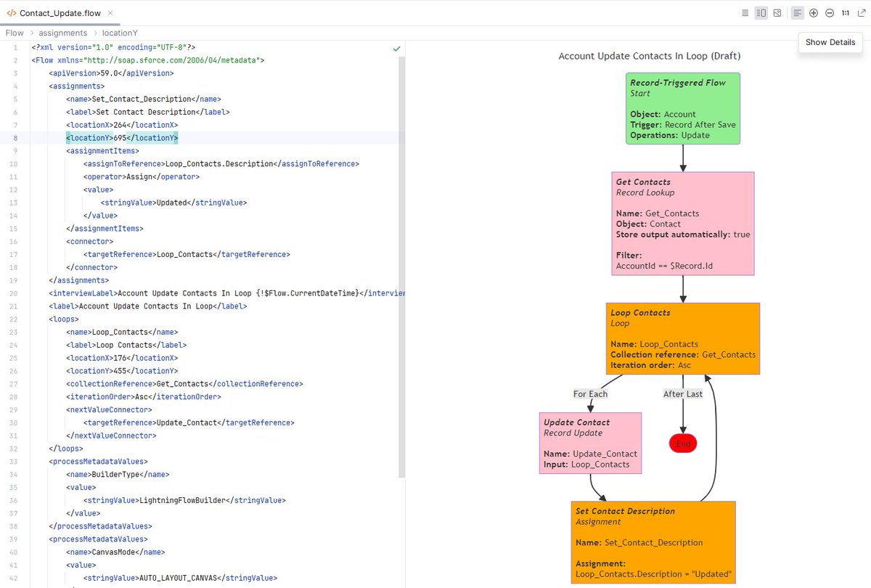Close the Contact_Update.flow tab

[110, 12]
